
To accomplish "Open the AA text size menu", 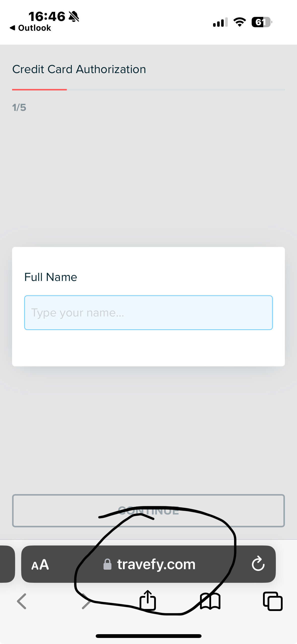I will (x=40, y=564).
